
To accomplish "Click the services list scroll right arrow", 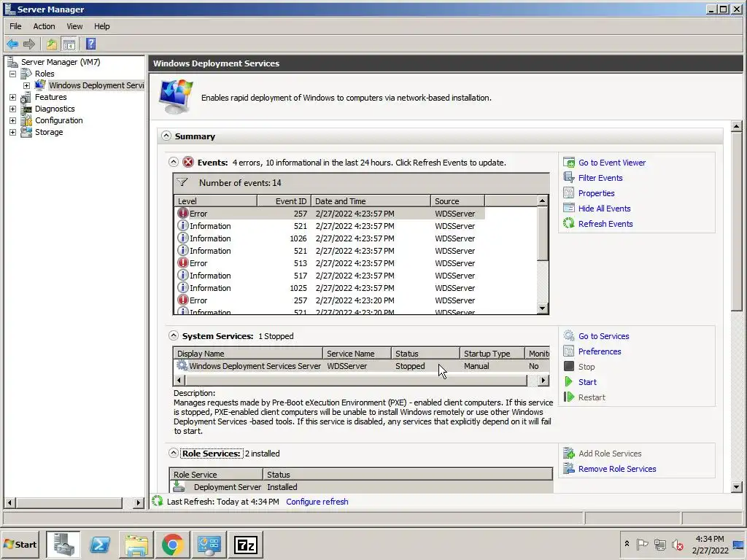I will click(x=543, y=380).
